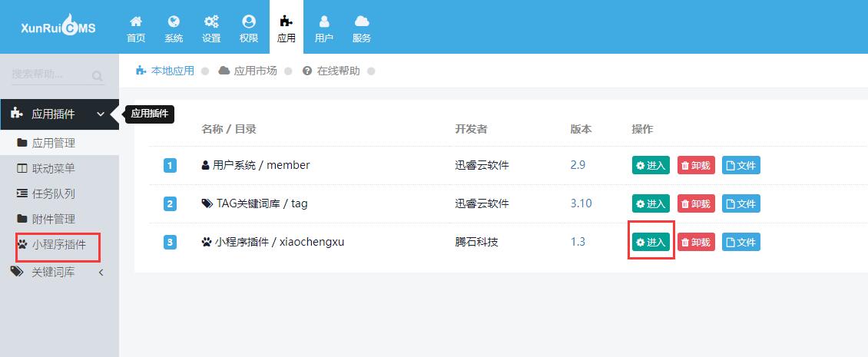
Task: Click the 开发者 column header
Action: tap(471, 129)
